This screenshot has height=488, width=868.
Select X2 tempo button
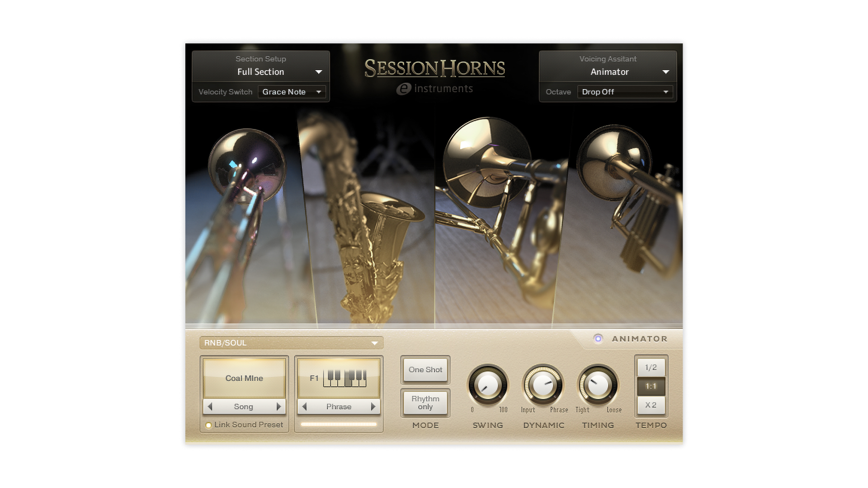[651, 405]
